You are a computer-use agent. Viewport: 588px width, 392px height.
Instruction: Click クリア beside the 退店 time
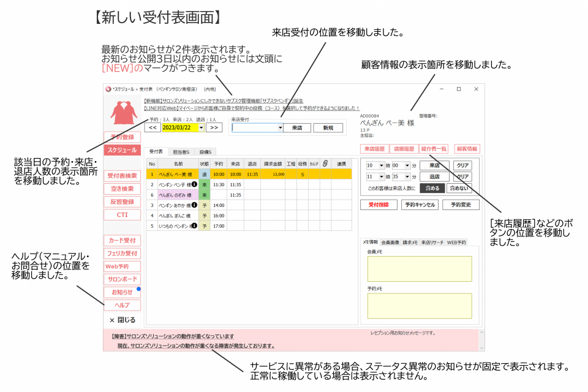pyautogui.click(x=462, y=176)
